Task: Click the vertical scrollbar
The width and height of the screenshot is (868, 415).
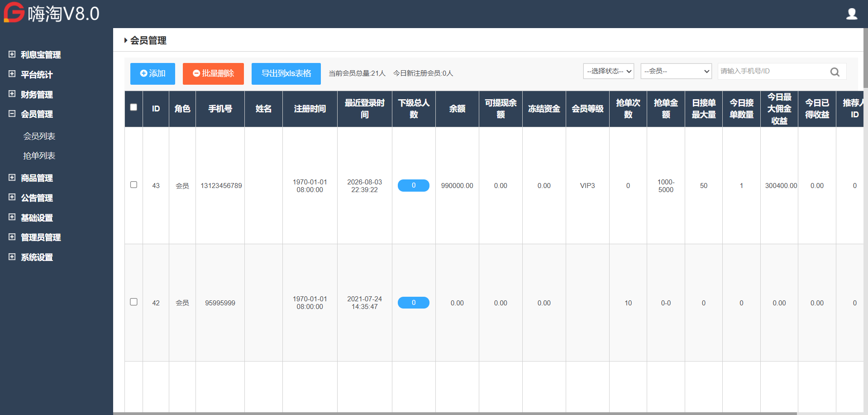Action: click(865, 59)
